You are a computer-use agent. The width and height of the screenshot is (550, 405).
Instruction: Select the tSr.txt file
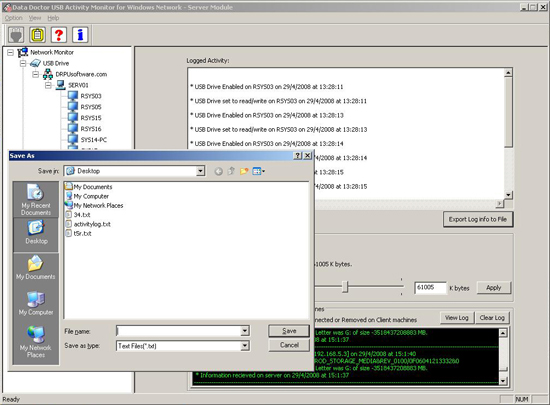pyautogui.click(x=79, y=233)
